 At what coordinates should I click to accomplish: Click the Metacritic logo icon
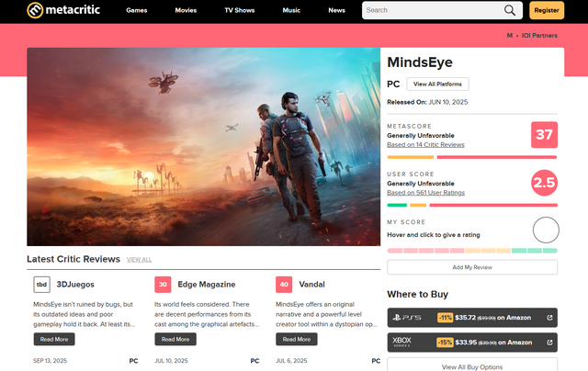34,11
